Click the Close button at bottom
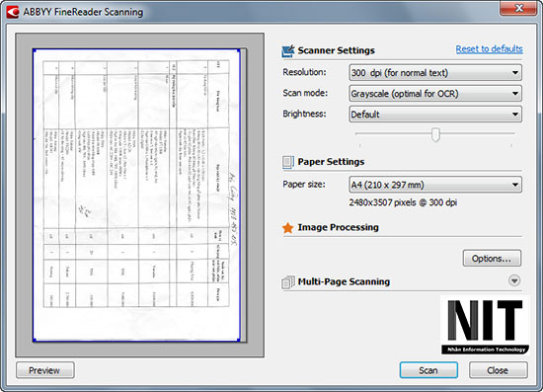 [x=499, y=370]
